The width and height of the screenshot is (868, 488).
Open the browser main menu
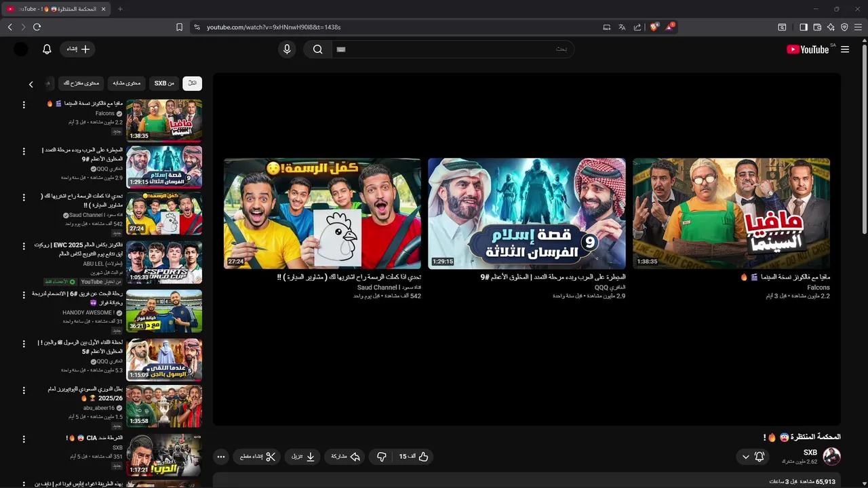click(x=858, y=27)
